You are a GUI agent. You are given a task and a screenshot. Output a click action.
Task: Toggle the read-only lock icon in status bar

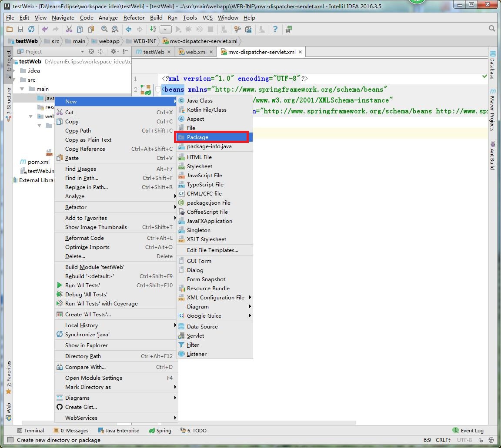point(481,440)
